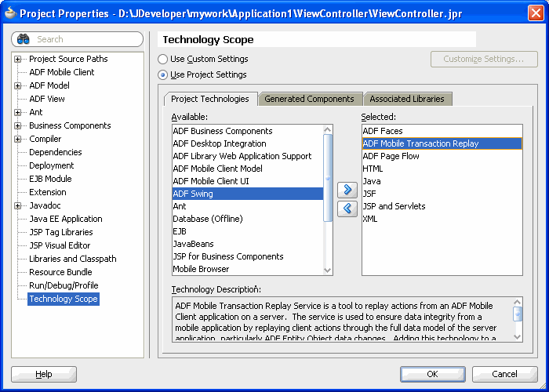Image resolution: width=549 pixels, height=392 pixels.
Task: Expand the Javadoc tree node
Action: (17, 205)
